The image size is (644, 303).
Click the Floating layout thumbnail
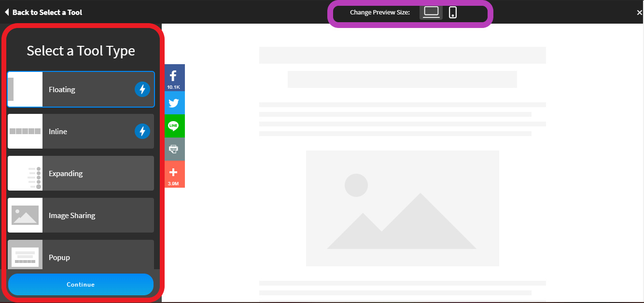click(25, 89)
